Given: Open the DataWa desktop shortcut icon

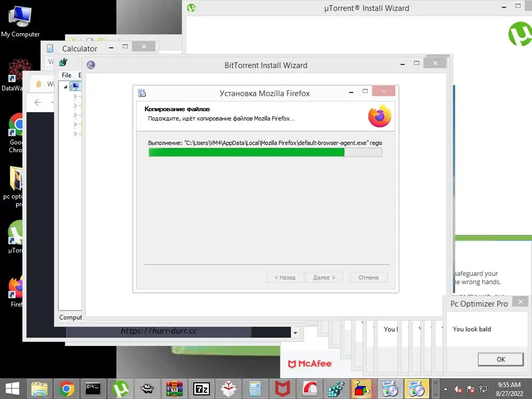Looking at the screenshot, I should (11, 75).
